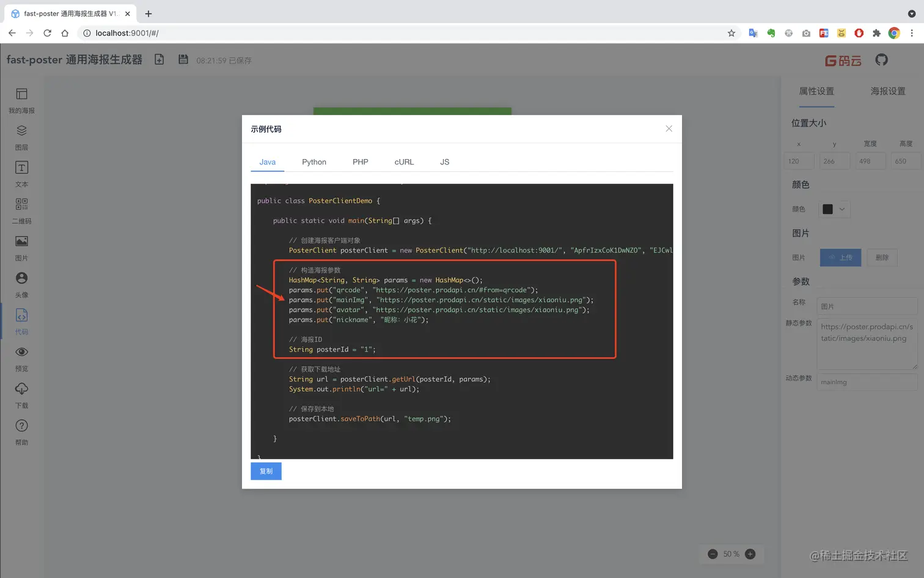Switch to the Python code tab
This screenshot has width=924, height=578.
[314, 162]
